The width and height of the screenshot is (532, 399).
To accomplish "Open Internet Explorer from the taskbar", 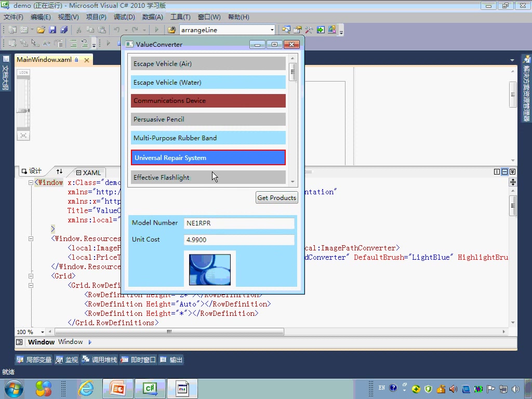I will point(86,388).
